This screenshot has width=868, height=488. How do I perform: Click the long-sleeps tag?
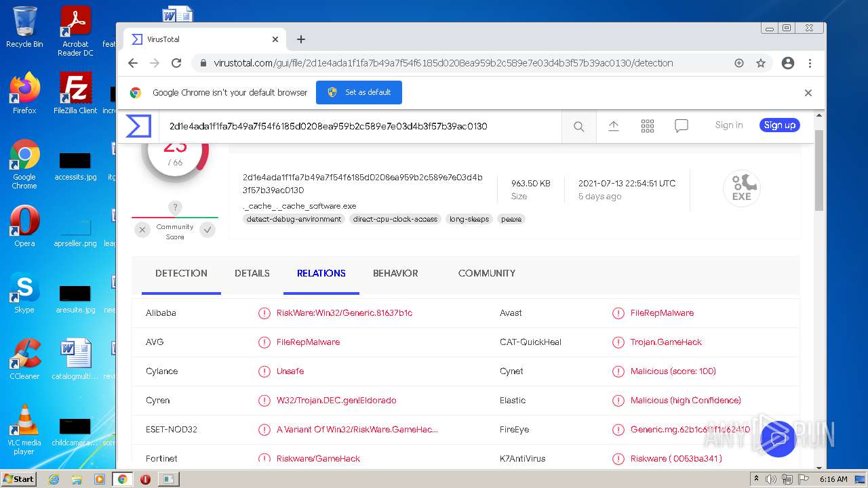pyautogui.click(x=469, y=219)
